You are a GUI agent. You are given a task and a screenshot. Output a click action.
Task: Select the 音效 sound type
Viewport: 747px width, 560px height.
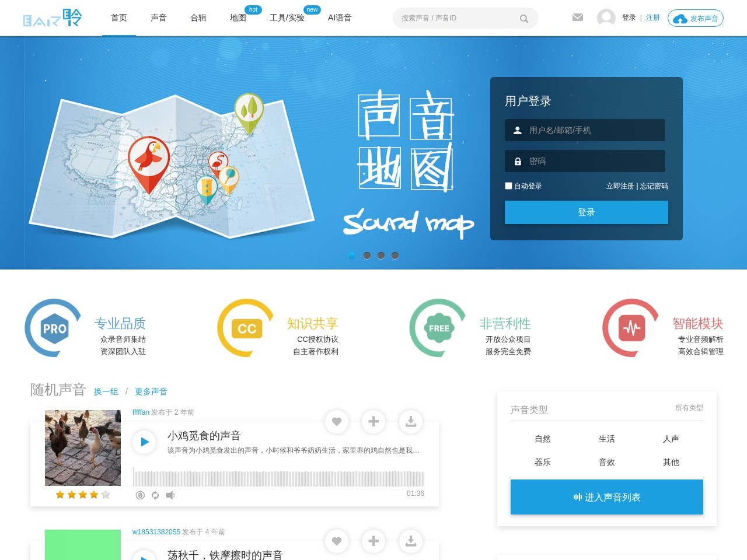point(607,462)
